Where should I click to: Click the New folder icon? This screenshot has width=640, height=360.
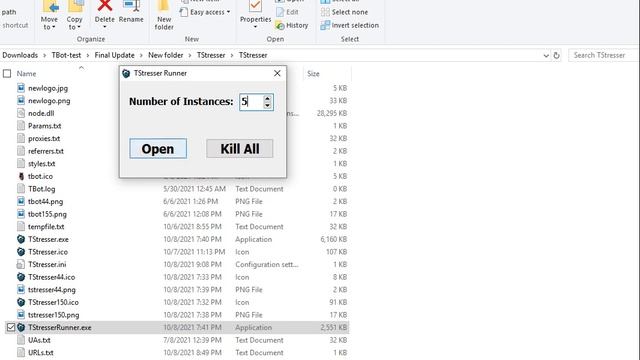point(164,6)
